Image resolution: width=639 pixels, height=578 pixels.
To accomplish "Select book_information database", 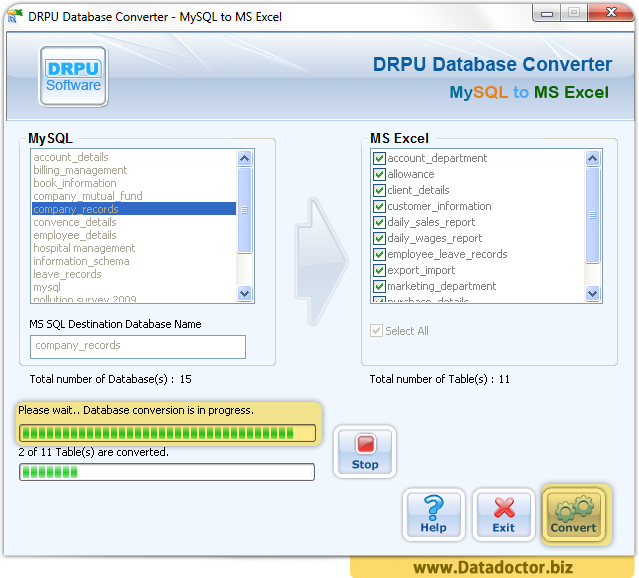I will tap(134, 183).
